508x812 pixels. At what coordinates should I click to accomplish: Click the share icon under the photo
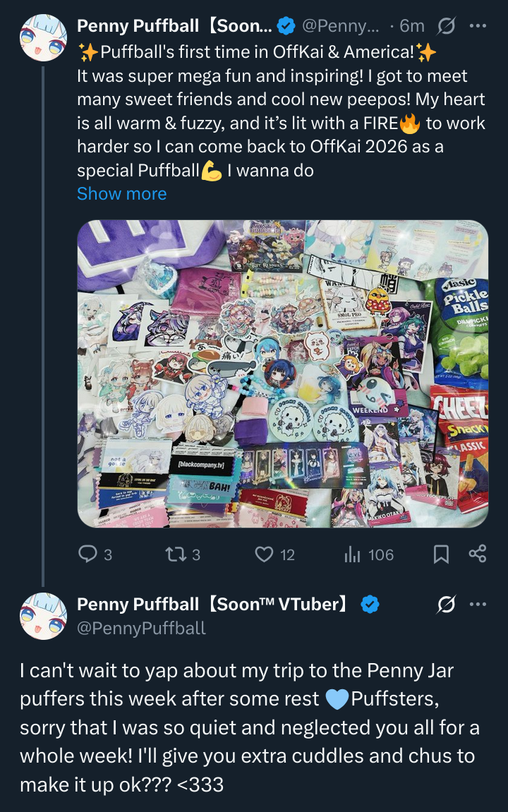click(x=478, y=554)
